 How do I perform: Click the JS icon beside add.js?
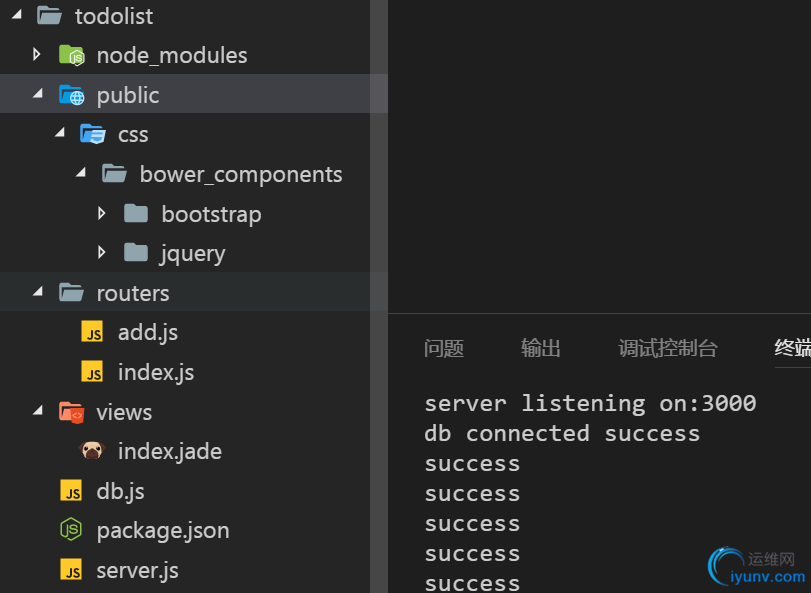[92, 332]
